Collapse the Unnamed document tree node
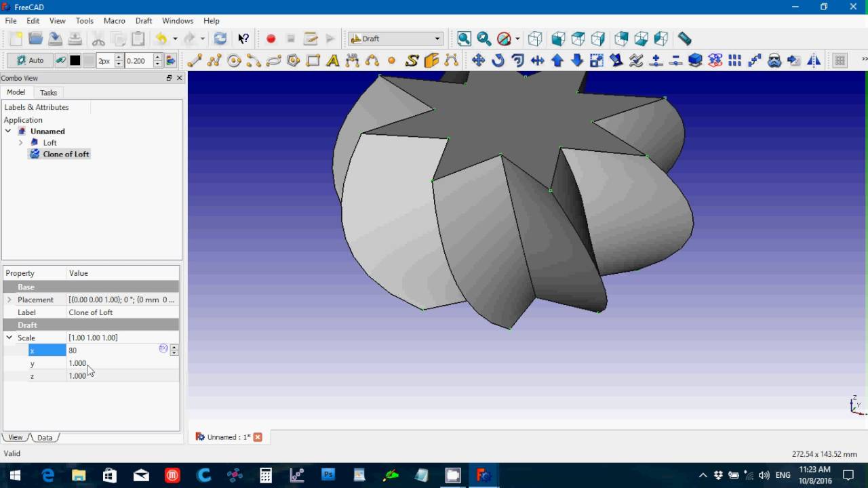This screenshot has width=868, height=488. pos(8,131)
